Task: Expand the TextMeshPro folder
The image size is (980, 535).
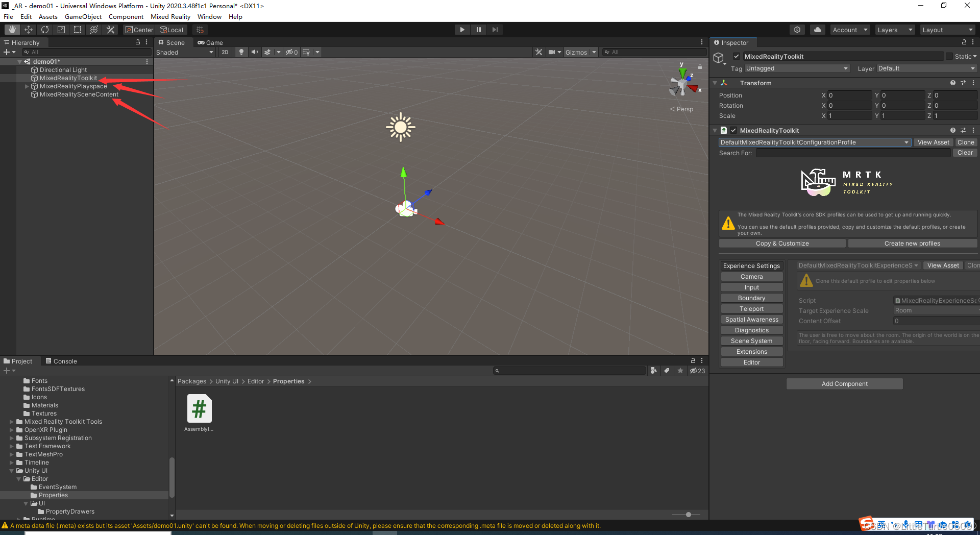Action: (x=12, y=454)
